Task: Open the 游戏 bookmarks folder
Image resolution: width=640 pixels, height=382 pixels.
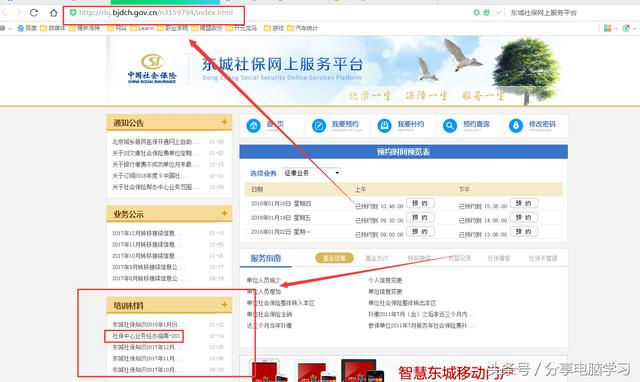Action: 274,28
